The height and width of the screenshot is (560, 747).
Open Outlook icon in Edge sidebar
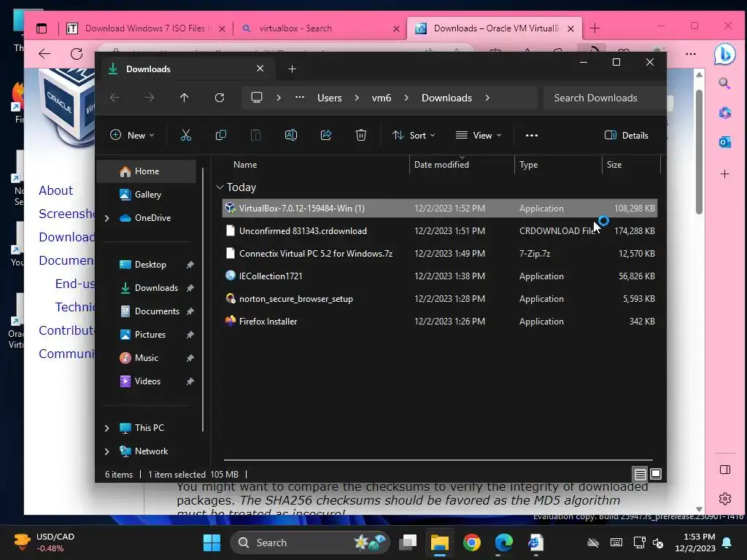tap(724, 142)
